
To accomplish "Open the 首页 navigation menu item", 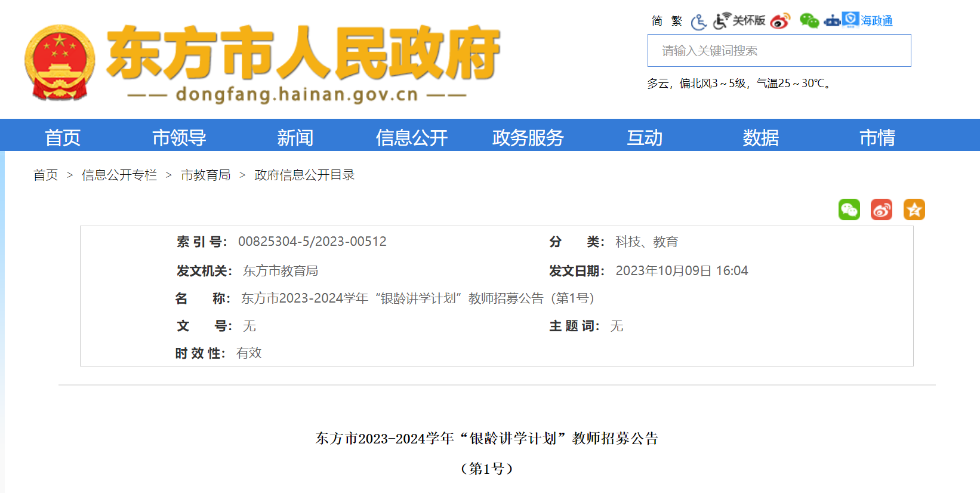I will click(63, 138).
